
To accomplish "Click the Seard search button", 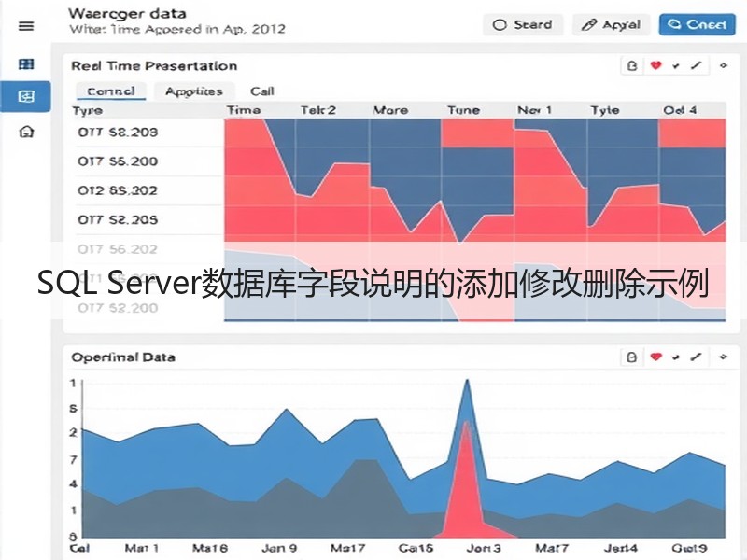I will 523,25.
